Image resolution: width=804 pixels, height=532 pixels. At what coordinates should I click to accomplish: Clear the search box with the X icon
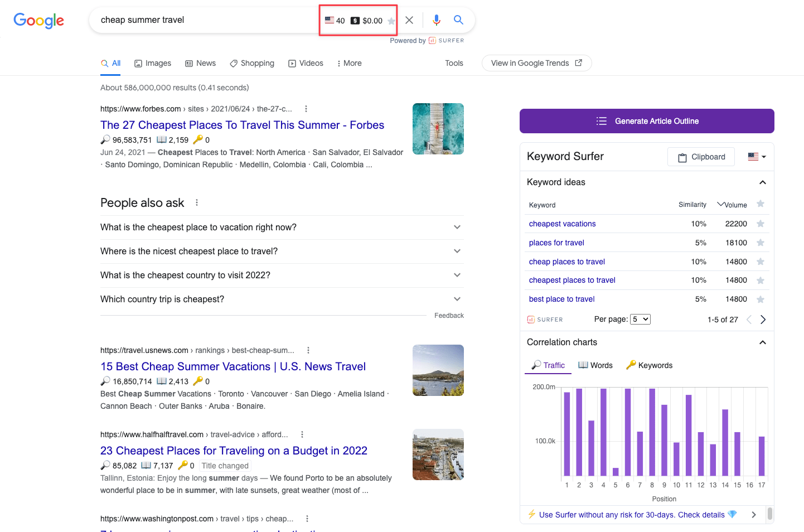tap(409, 20)
